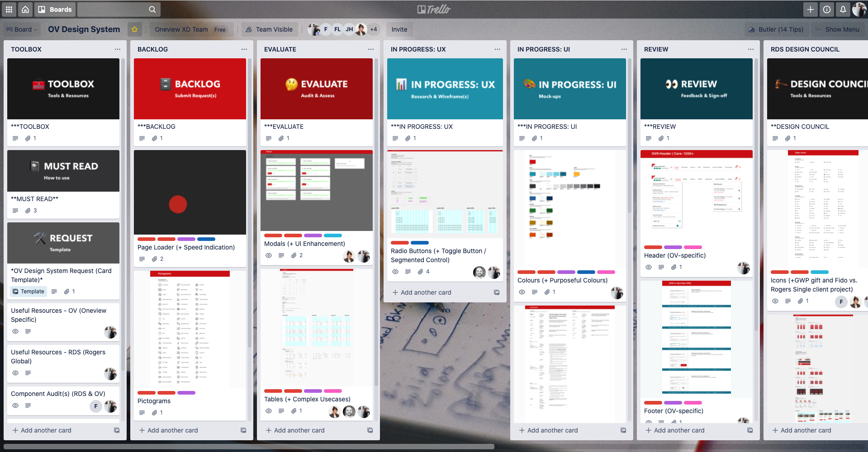This screenshot has width=868, height=452.
Task: Create from template icon in IN PROGRESS: UI
Action: [623, 430]
